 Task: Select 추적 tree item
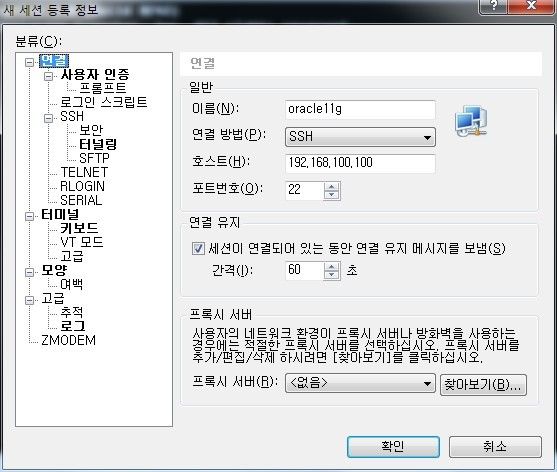72,312
